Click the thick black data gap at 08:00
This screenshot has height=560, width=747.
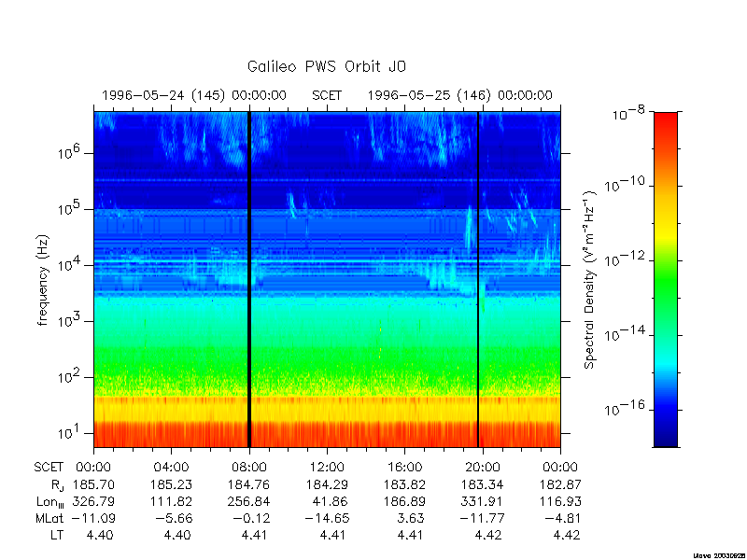coord(248,279)
